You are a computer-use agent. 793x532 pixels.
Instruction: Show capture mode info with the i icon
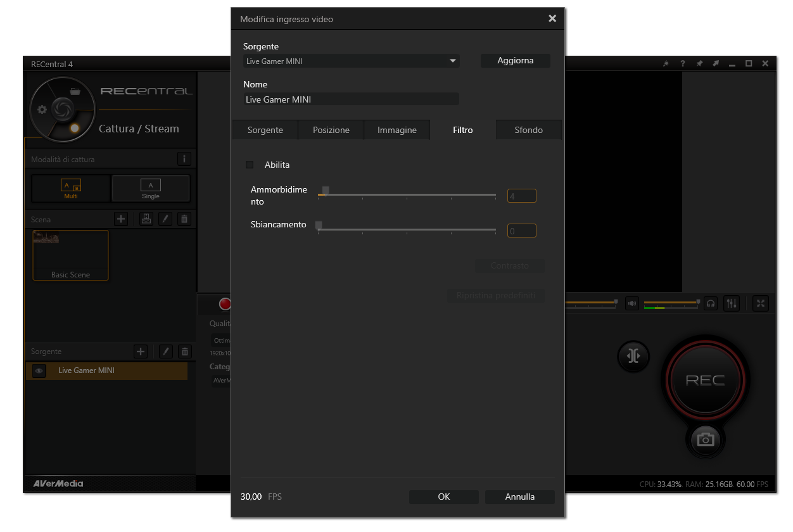(x=184, y=159)
